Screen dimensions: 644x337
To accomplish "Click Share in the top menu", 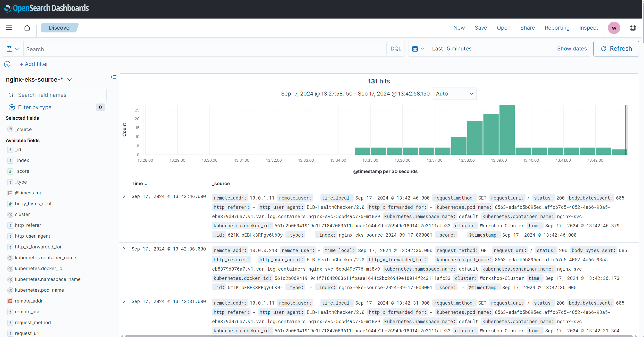I will (x=527, y=28).
